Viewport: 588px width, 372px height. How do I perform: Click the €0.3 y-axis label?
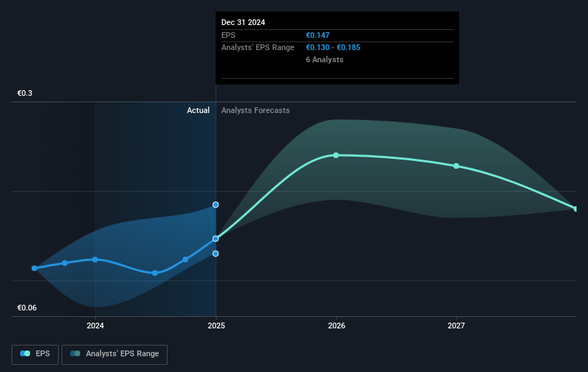pos(25,93)
